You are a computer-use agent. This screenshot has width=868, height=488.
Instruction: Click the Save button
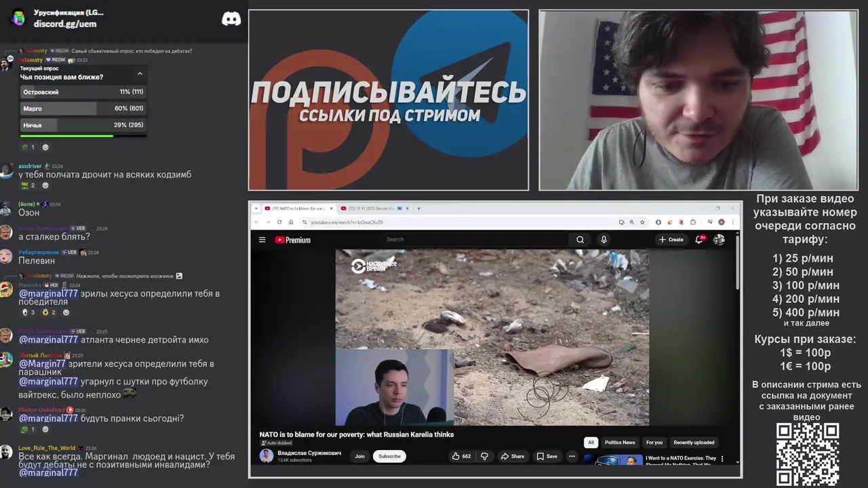tap(547, 456)
